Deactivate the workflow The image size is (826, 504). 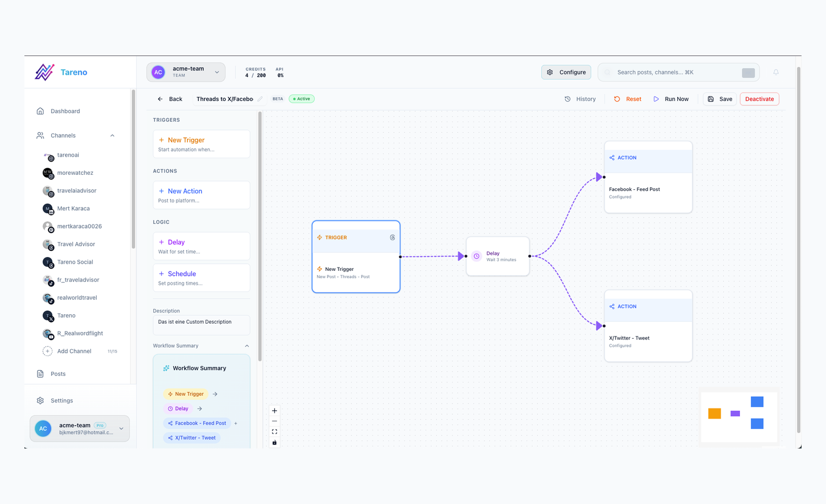pos(759,99)
